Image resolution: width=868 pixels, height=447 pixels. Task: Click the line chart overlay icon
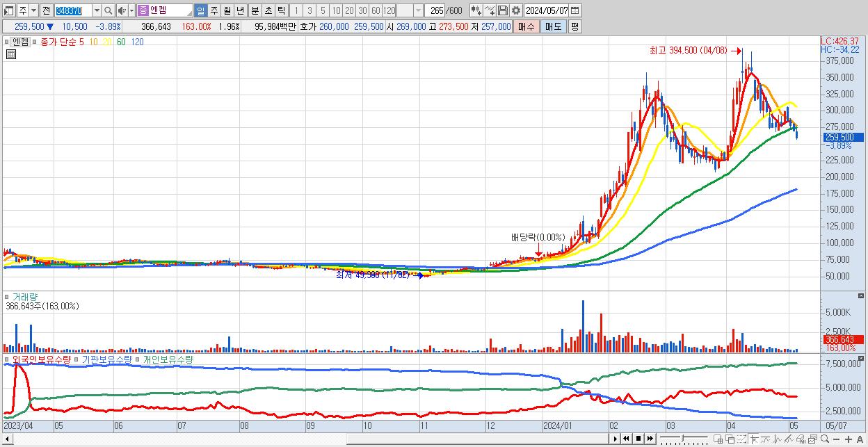(x=490, y=10)
